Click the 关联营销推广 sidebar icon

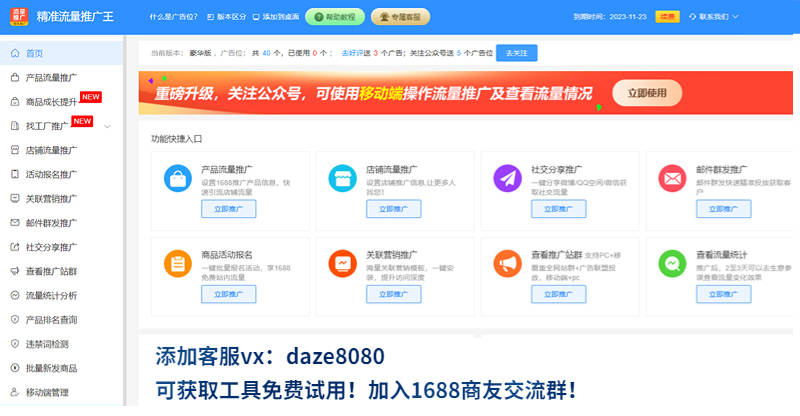[x=15, y=199]
